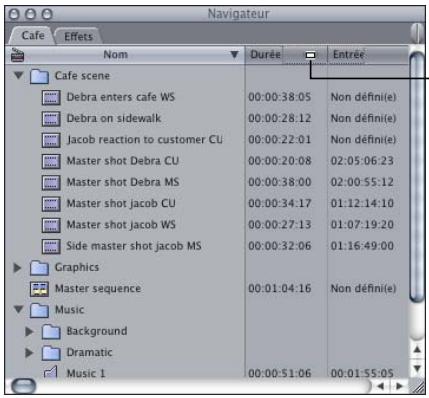This screenshot has width=429, height=398.
Task: Click the Master sequence icon
Action: tap(39, 289)
